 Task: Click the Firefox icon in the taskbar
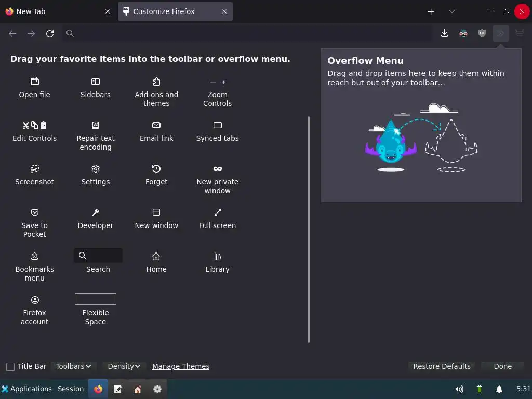click(98, 389)
